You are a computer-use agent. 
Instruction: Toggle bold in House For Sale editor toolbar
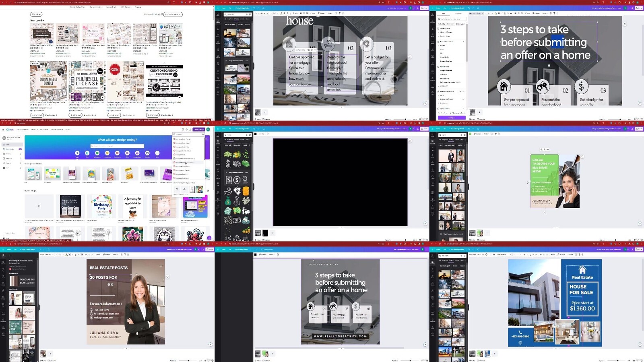pos(524,254)
